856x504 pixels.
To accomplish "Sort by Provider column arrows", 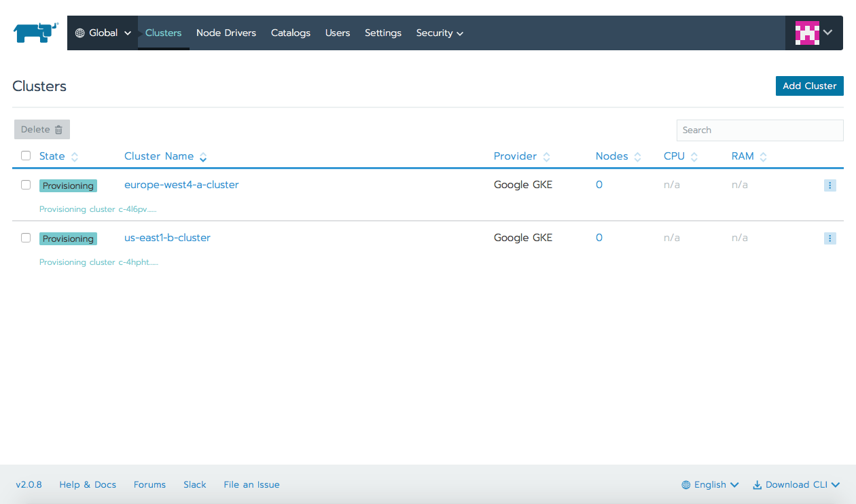I will coord(546,157).
